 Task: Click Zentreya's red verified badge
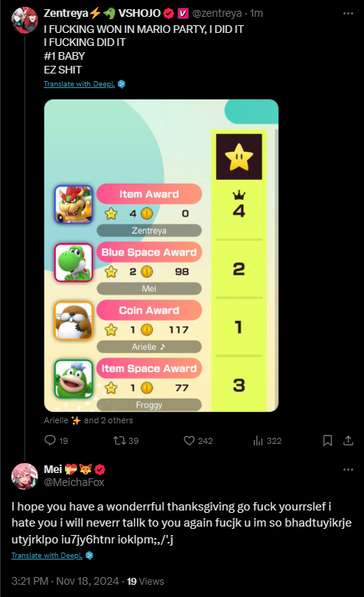point(168,13)
